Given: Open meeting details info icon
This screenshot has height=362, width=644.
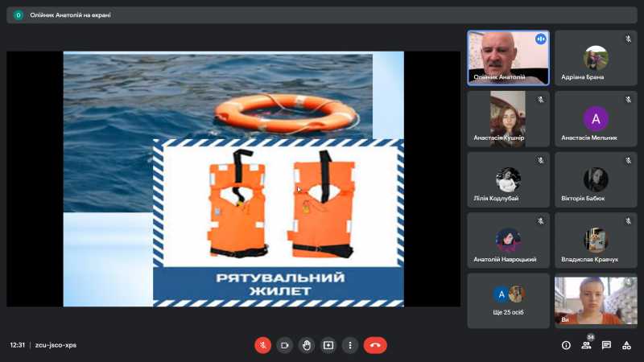Looking at the screenshot, I should coord(566,345).
